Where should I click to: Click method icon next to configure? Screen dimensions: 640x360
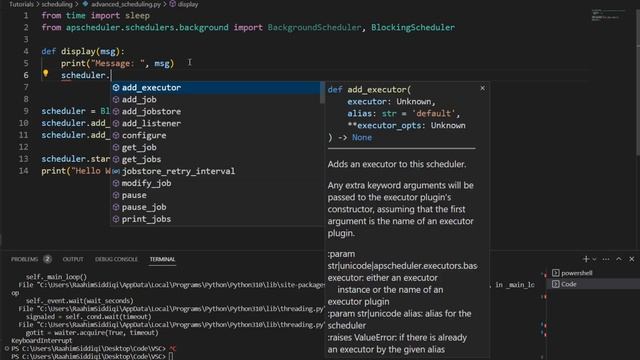pos(116,135)
